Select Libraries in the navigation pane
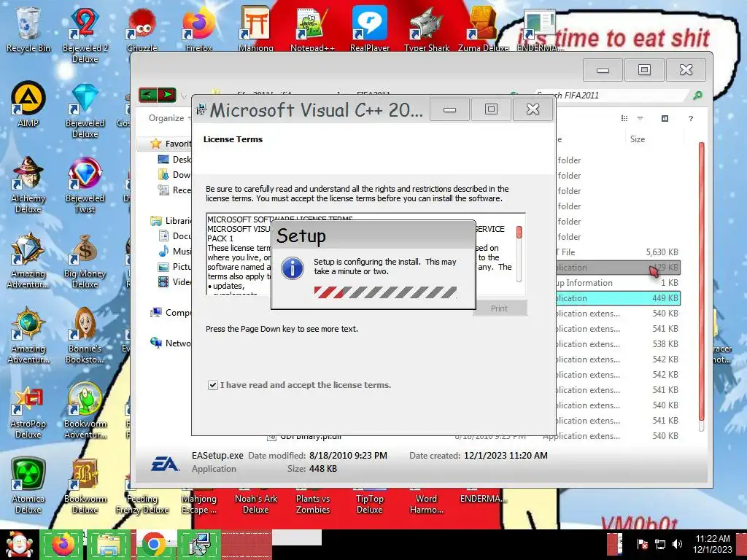 [171, 220]
